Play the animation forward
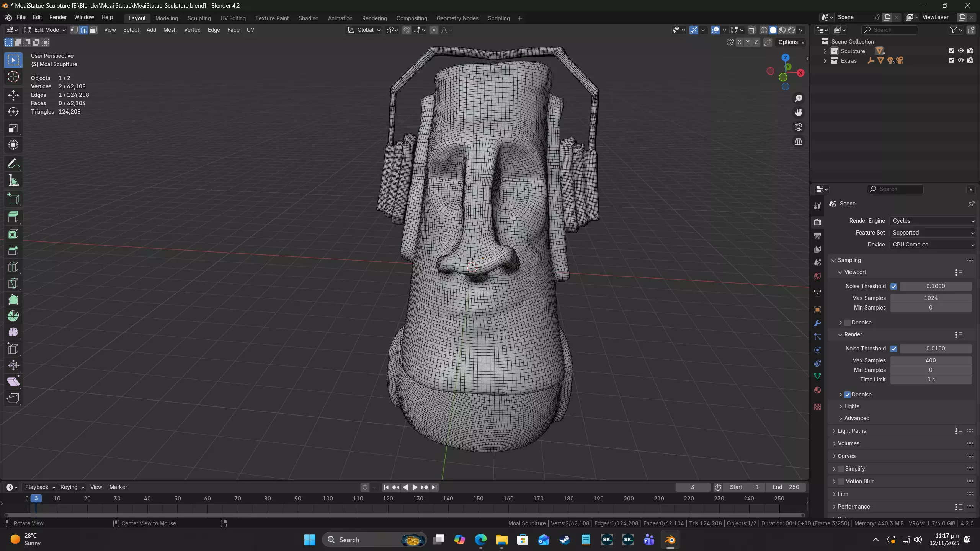Viewport: 980px width, 551px height. coord(415,487)
